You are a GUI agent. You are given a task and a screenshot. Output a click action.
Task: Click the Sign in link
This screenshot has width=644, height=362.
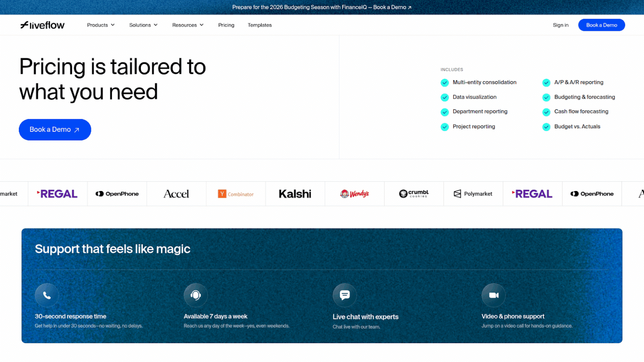tap(561, 25)
